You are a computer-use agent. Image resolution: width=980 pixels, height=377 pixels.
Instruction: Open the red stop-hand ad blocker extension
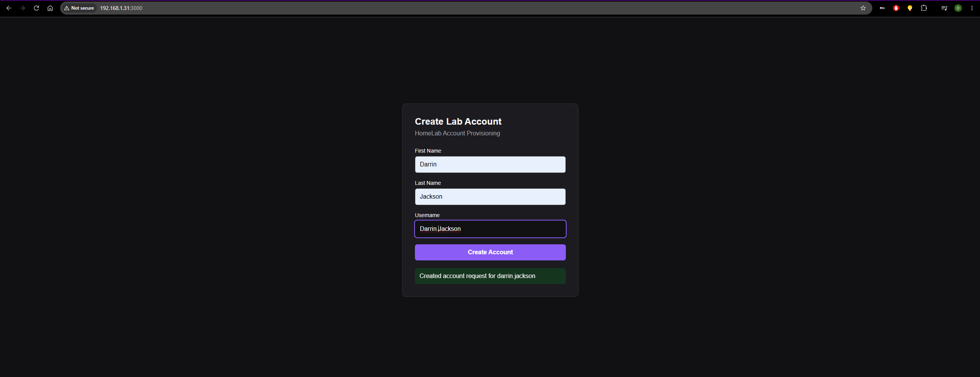click(x=896, y=8)
